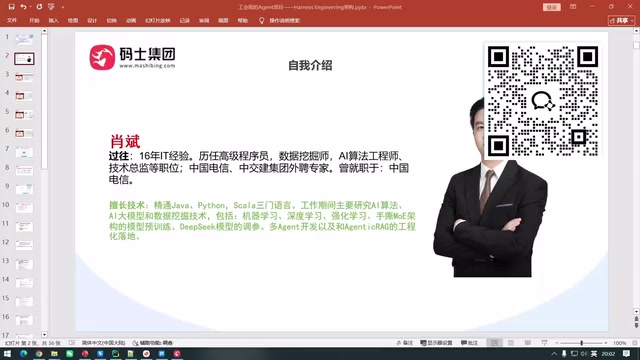Switch to Slide Sorter view icon
Screen dimensions: 640x360
click(511, 343)
